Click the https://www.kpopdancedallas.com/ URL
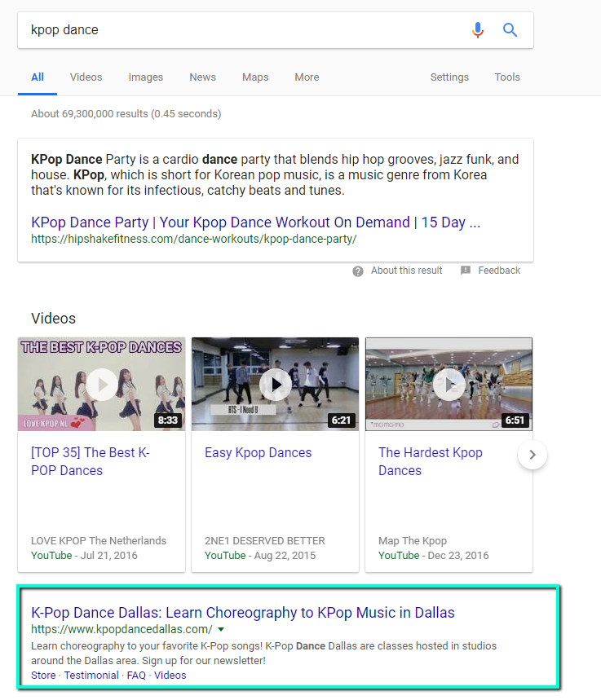Screen dimensions: 601x700 tap(122, 629)
